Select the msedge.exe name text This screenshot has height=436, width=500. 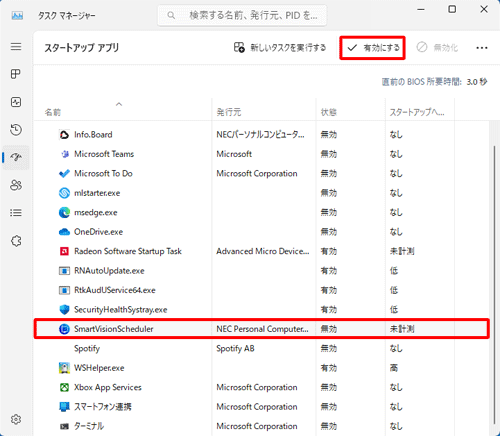click(95, 213)
